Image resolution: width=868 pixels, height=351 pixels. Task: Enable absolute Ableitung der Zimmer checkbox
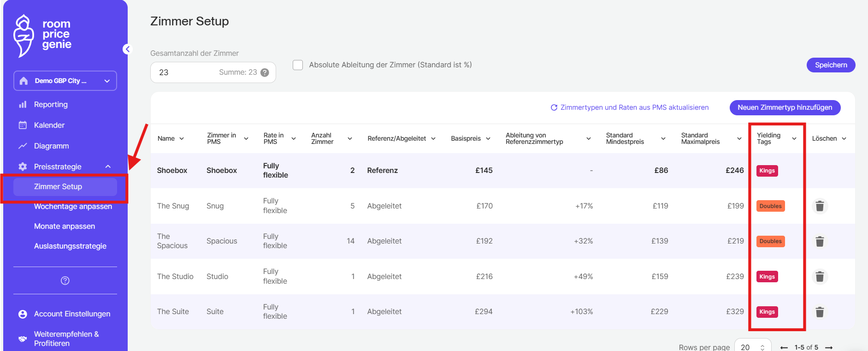[298, 65]
